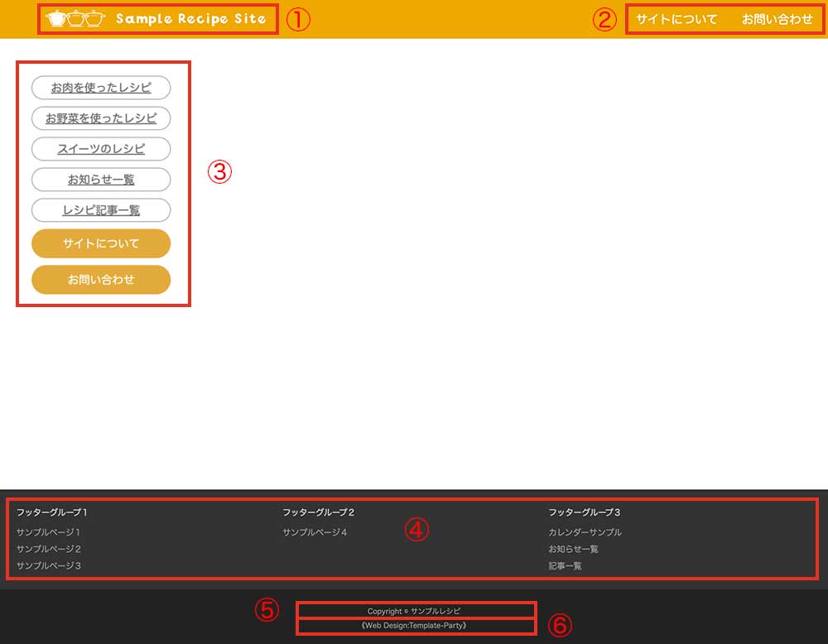828x644 pixels.
Task: Select お肉を使ったレシピ category button
Action: point(101,88)
